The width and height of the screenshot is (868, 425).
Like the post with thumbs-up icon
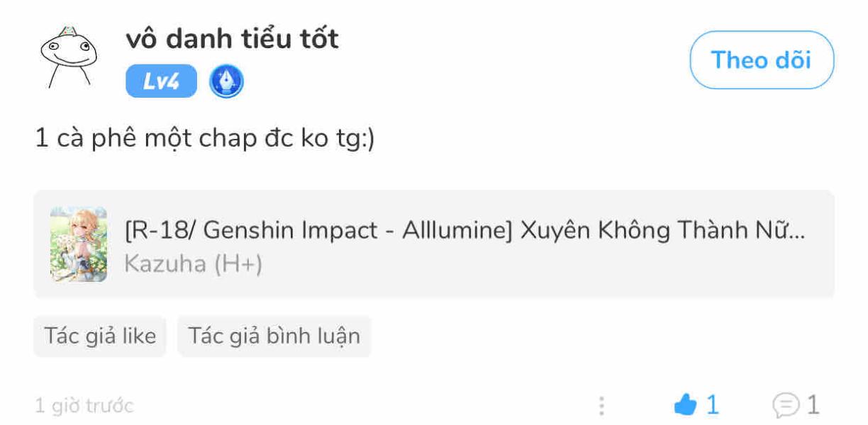[686, 405]
